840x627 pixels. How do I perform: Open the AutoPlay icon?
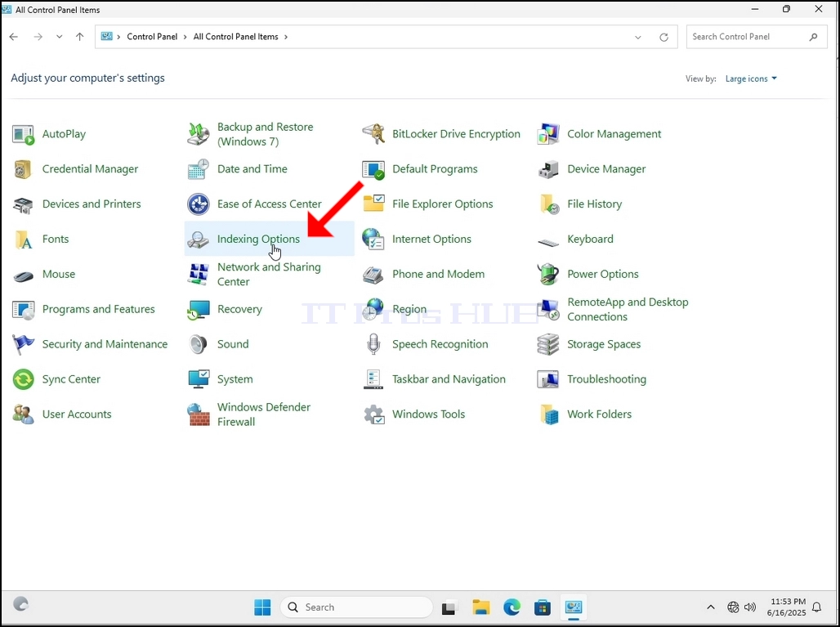(23, 135)
